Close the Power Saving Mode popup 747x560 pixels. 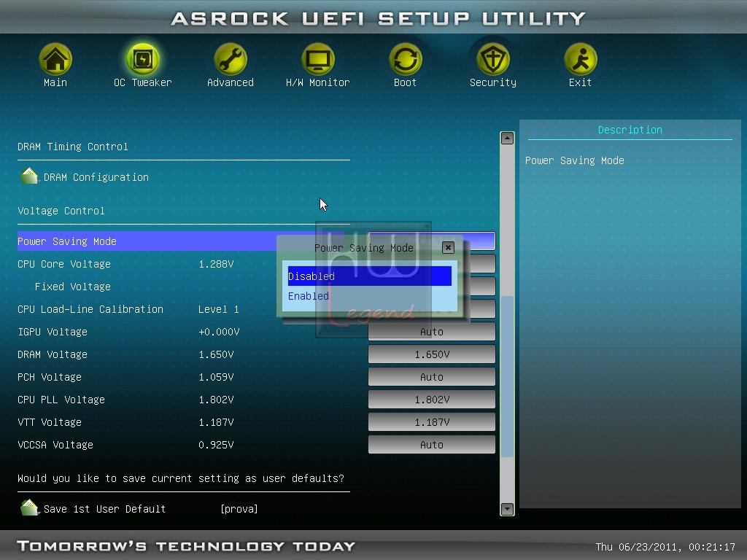tap(448, 248)
